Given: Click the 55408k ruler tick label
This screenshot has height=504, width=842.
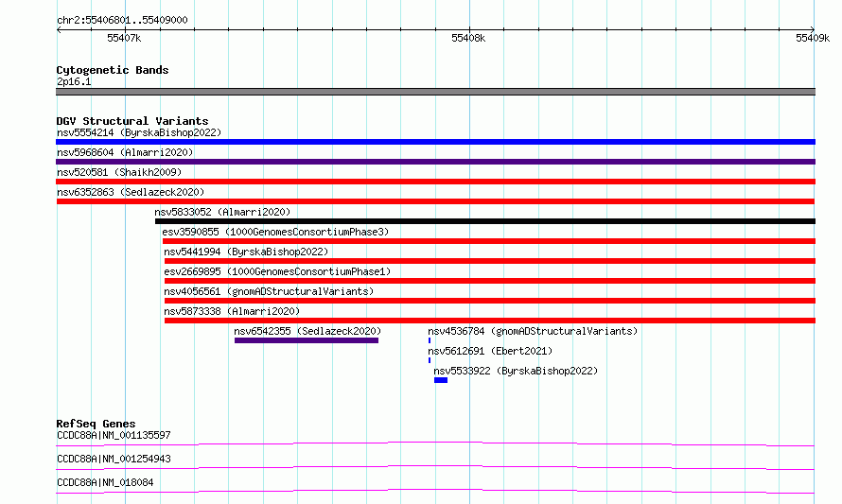Looking at the screenshot, I should [x=468, y=38].
